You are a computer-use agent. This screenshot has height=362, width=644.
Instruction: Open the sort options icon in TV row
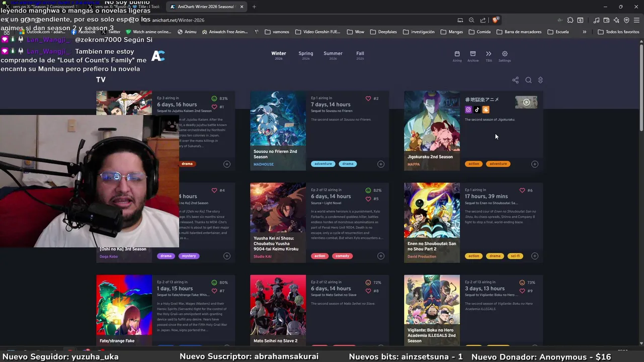(540, 80)
